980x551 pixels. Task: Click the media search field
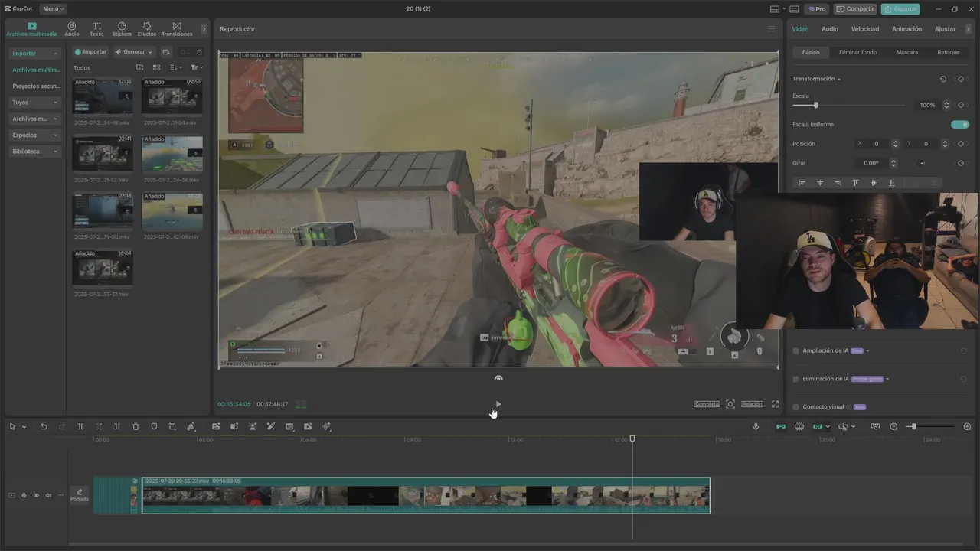click(191, 52)
